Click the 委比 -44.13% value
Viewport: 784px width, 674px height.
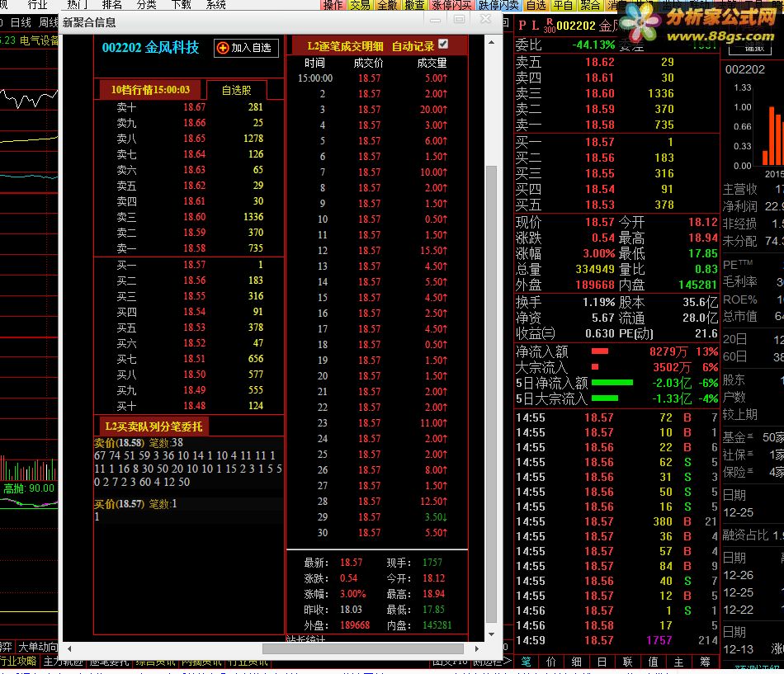click(x=593, y=45)
